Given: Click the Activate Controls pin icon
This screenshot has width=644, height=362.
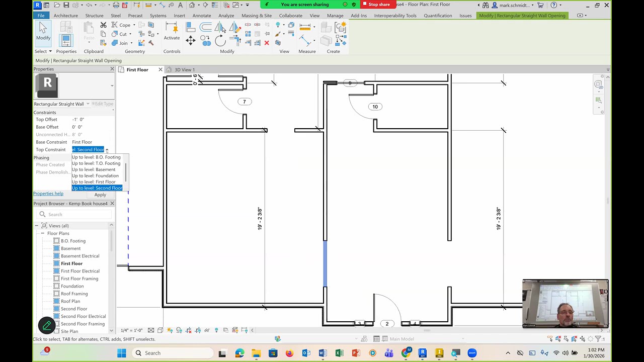Looking at the screenshot, I should (x=172, y=28).
